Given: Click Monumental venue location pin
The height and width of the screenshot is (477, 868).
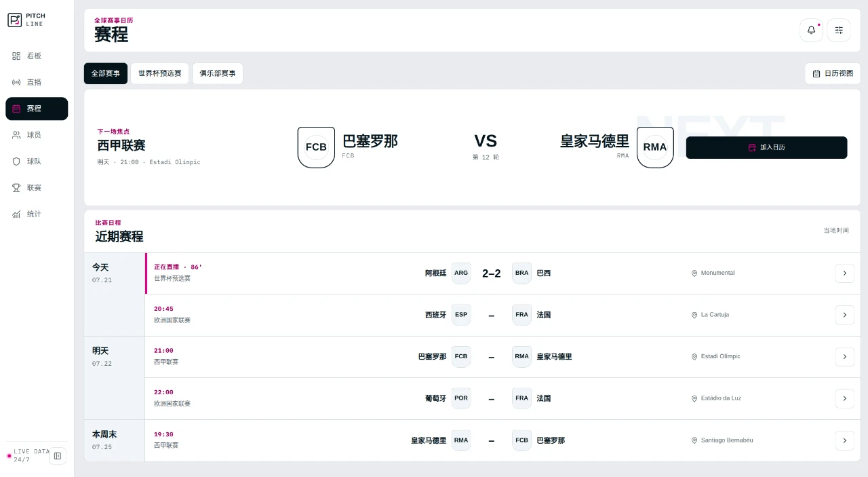Looking at the screenshot, I should point(694,273).
